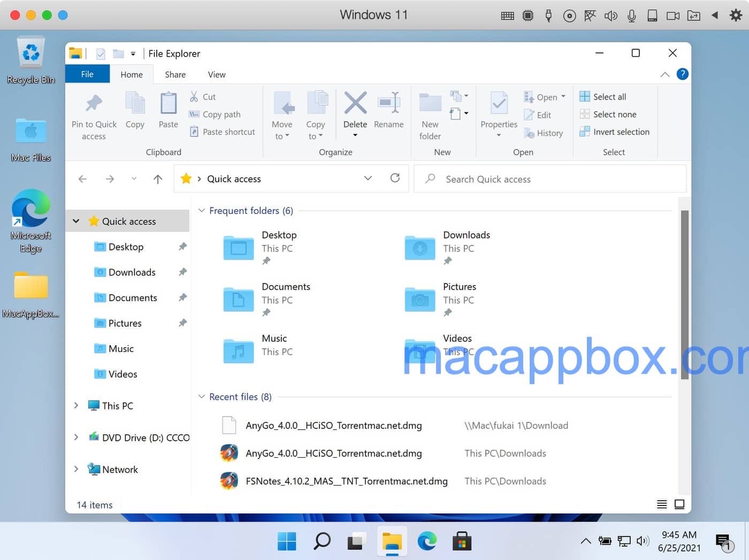Open the Windows Start menu
This screenshot has width=749, height=560.
287,541
